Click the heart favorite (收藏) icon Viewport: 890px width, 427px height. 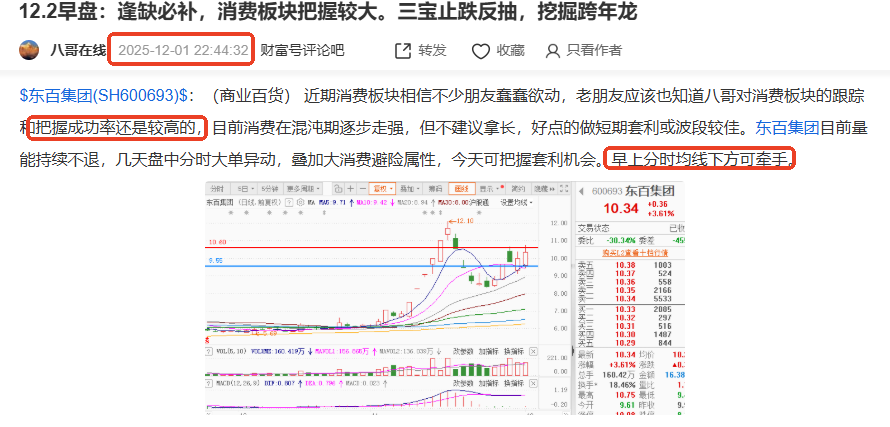(481, 51)
